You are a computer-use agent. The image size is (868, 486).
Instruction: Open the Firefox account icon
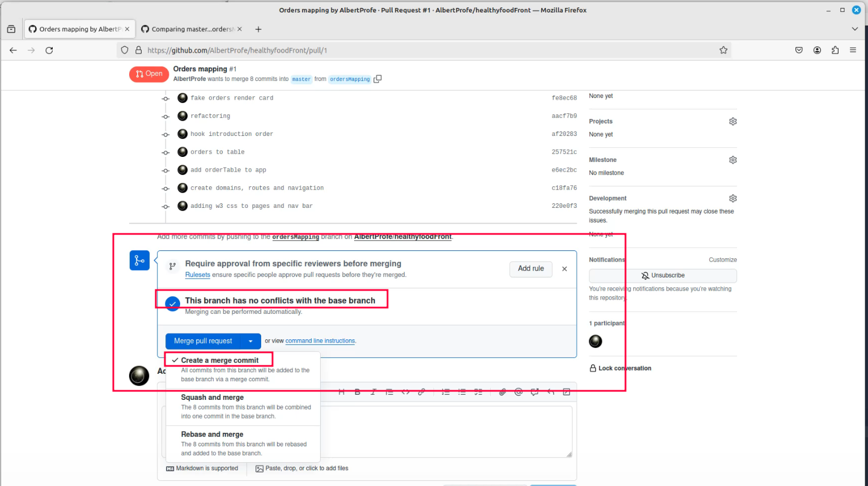click(817, 50)
